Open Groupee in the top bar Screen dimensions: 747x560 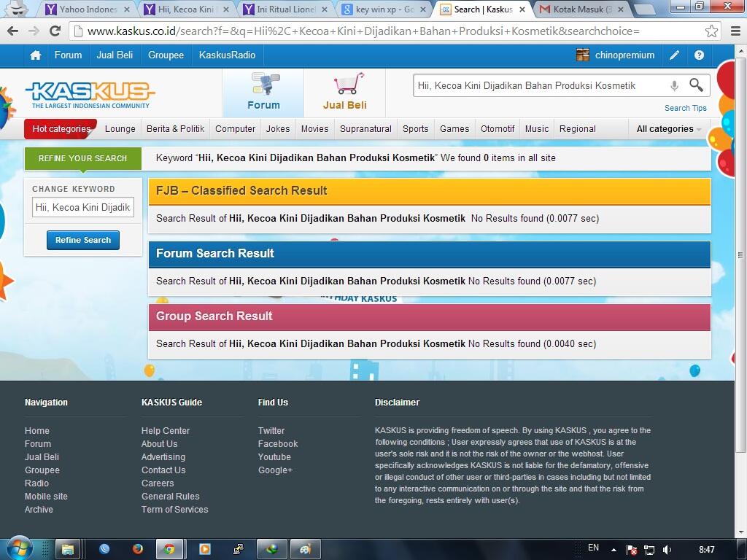click(166, 55)
